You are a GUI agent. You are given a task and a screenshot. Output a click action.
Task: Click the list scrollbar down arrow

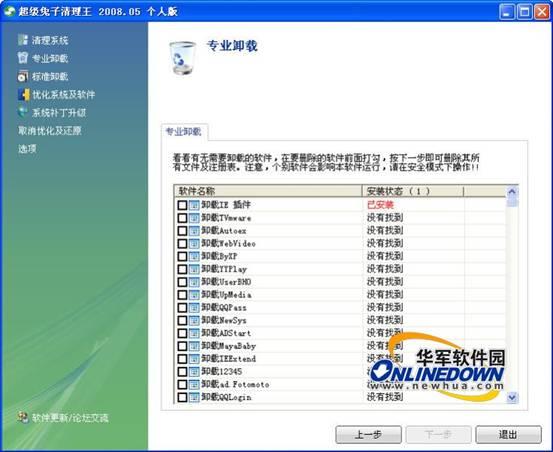click(x=512, y=398)
